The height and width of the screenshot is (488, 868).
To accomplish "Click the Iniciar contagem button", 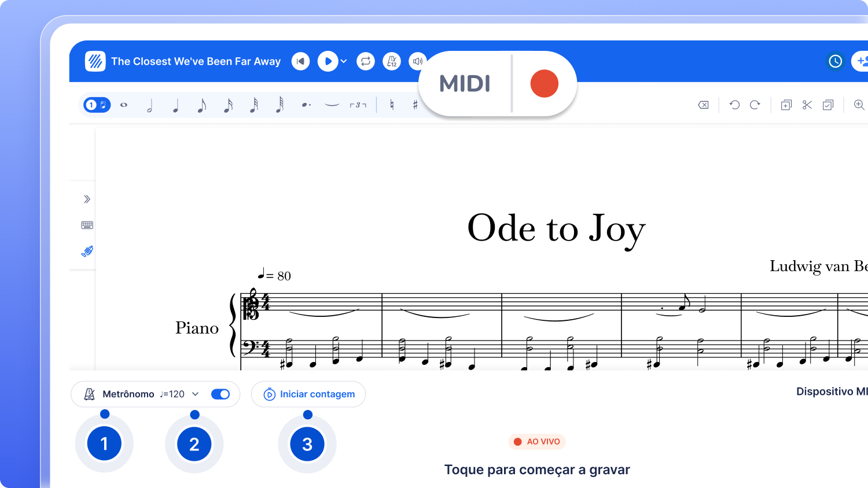I will [308, 394].
